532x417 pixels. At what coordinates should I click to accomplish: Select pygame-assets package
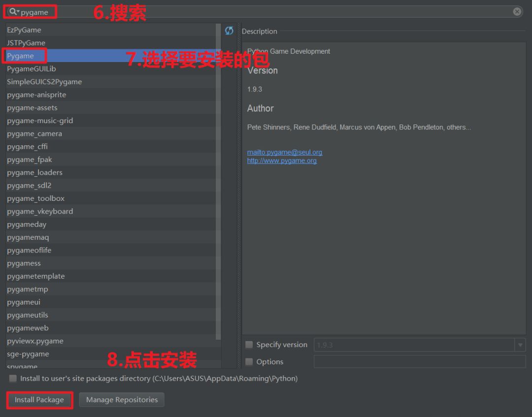coord(111,107)
